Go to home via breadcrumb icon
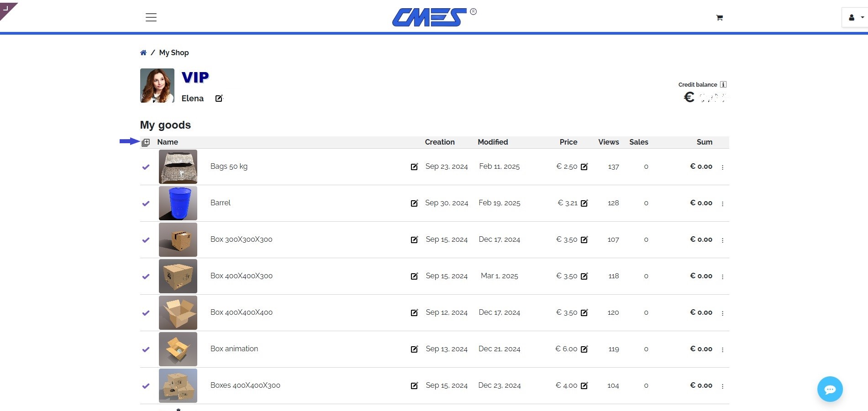Image resolution: width=868 pixels, height=411 pixels. coord(143,53)
